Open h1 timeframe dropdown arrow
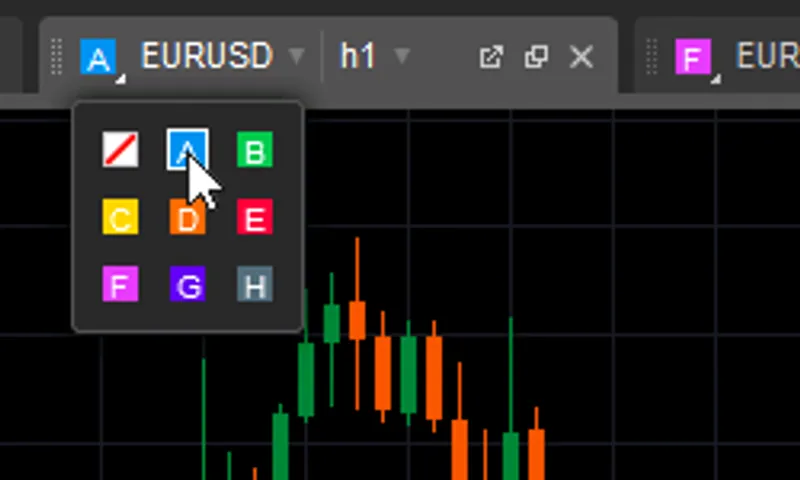This screenshot has height=480, width=800. (402, 55)
